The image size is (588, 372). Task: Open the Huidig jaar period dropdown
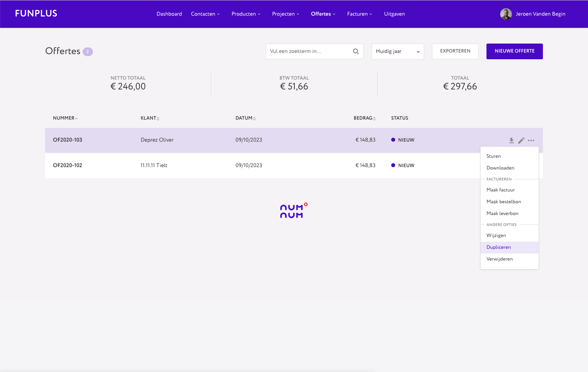click(x=397, y=51)
